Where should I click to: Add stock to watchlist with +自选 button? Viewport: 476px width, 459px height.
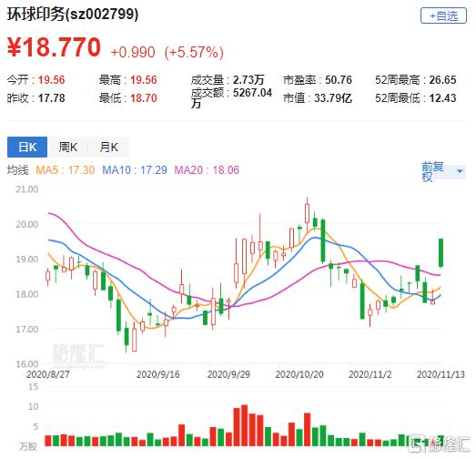tap(443, 15)
